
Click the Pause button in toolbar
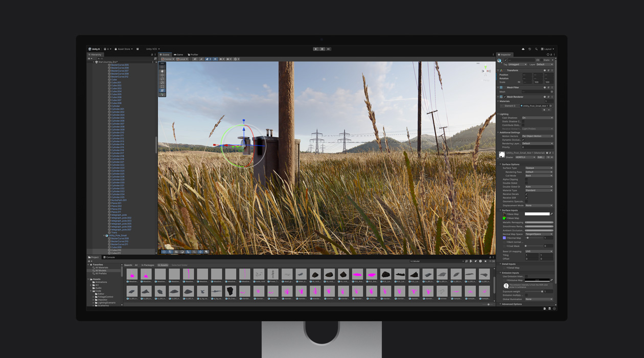(x=322, y=49)
